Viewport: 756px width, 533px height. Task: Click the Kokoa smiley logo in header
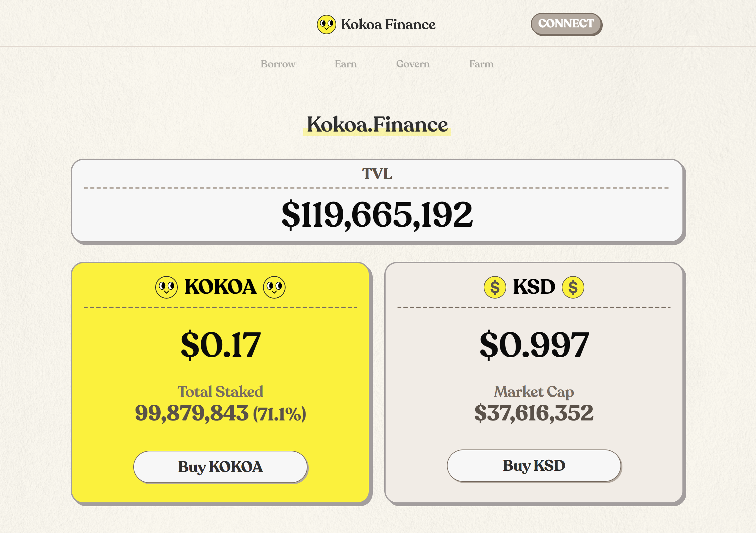[326, 25]
